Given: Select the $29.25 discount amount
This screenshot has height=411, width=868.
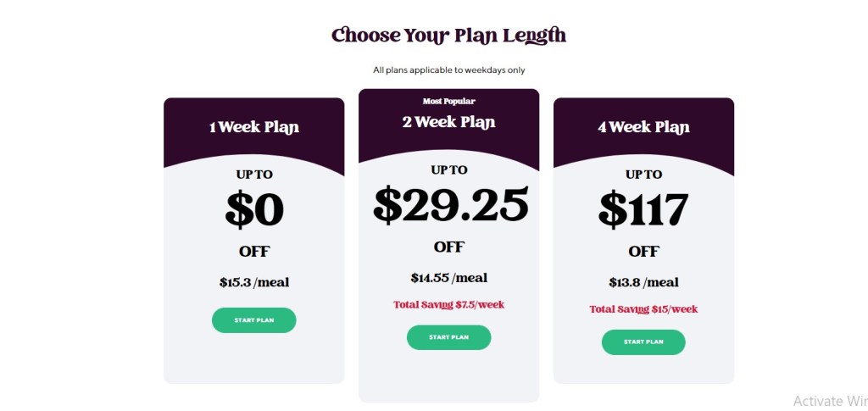Looking at the screenshot, I should [x=450, y=204].
